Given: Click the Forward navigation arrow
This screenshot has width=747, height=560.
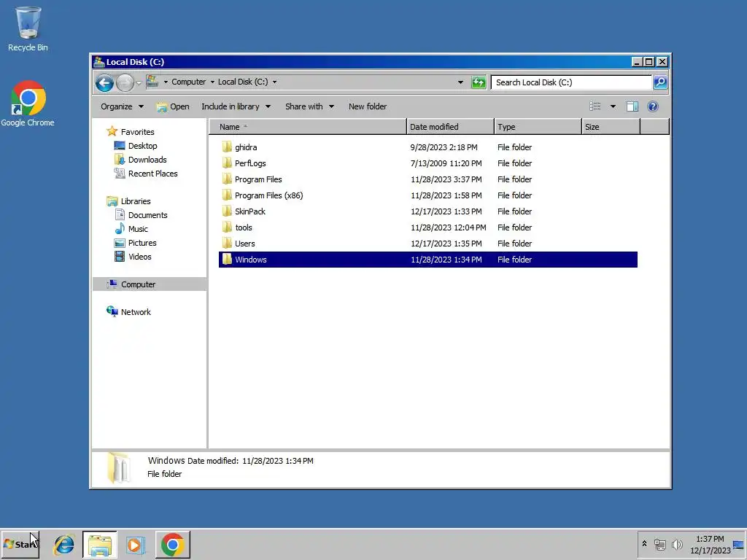Looking at the screenshot, I should [x=125, y=83].
